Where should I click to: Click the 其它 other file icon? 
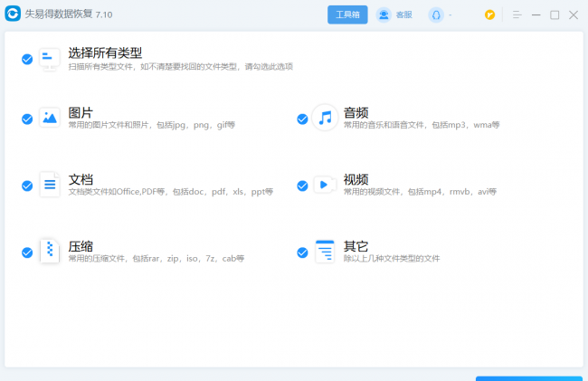point(325,252)
